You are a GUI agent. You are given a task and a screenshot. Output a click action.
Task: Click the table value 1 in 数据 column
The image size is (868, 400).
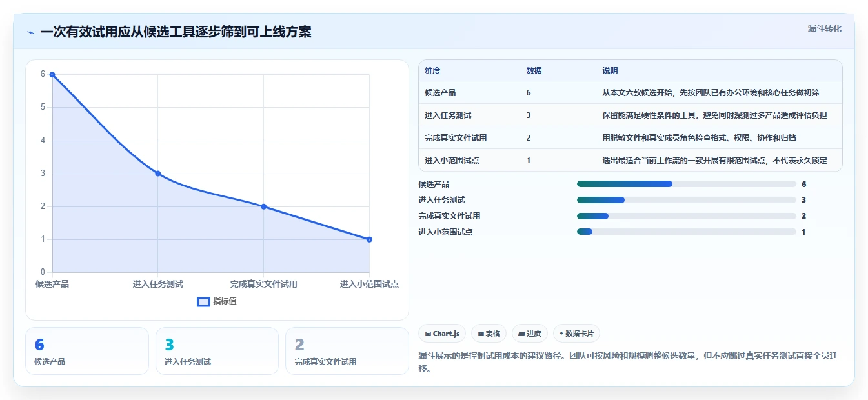(529, 161)
